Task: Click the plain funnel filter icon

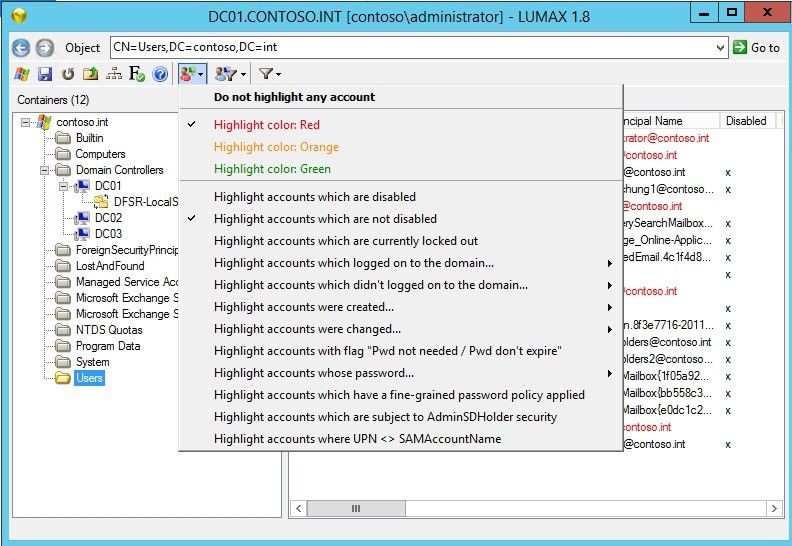Action: click(x=265, y=74)
